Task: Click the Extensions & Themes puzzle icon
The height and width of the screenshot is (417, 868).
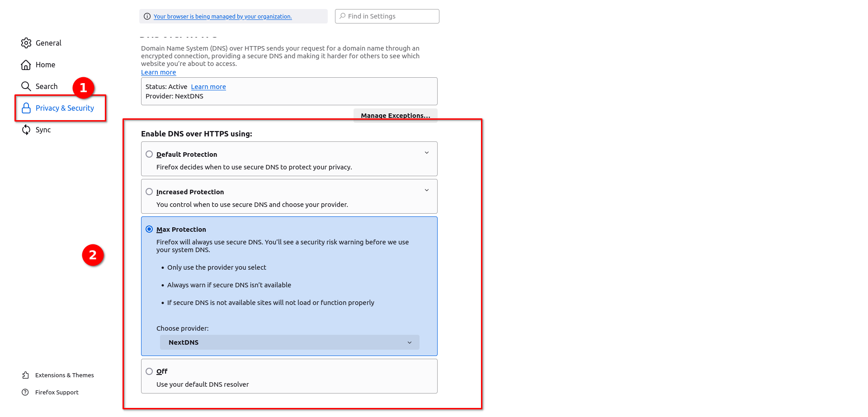Action: pos(25,375)
